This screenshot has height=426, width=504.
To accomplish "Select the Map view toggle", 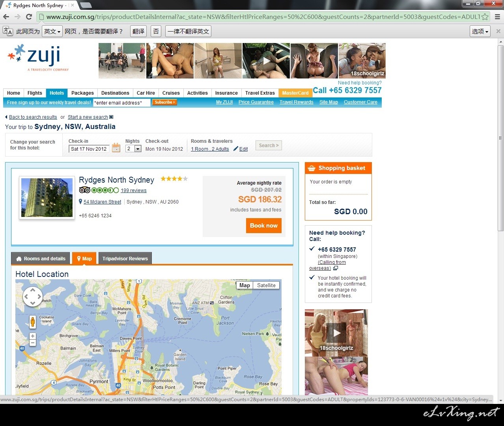I will [x=245, y=285].
